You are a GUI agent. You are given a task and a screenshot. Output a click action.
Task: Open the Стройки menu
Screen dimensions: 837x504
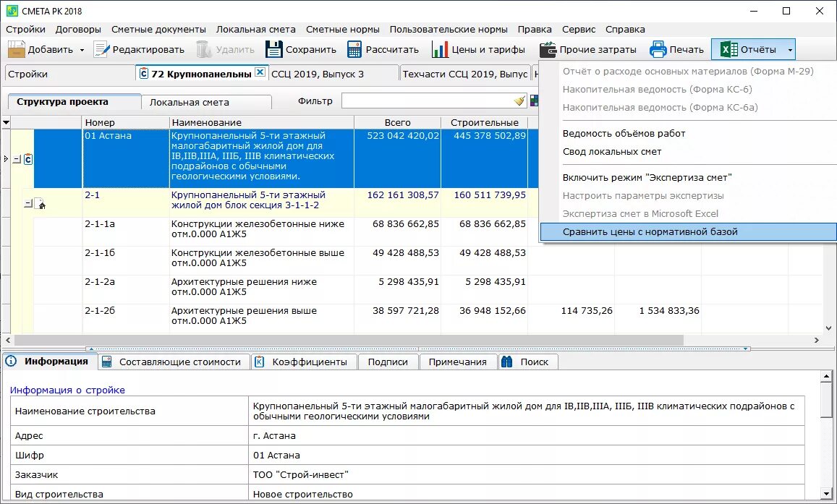(25, 30)
